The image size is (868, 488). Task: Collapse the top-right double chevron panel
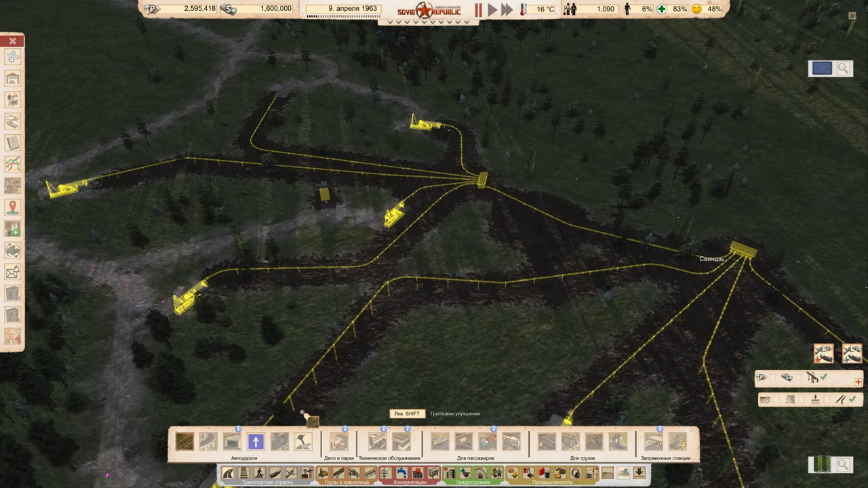[x=852, y=16]
